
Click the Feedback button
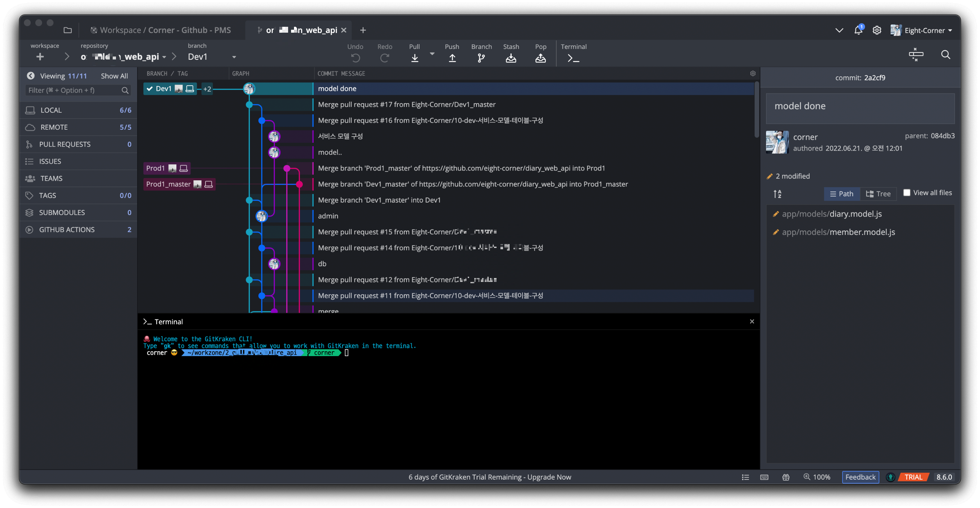click(x=860, y=477)
